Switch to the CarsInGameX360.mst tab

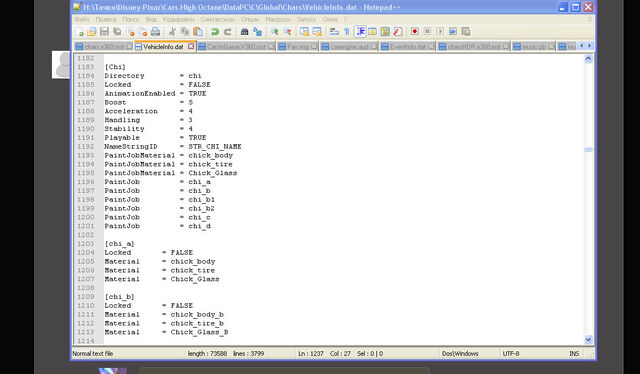click(x=236, y=47)
